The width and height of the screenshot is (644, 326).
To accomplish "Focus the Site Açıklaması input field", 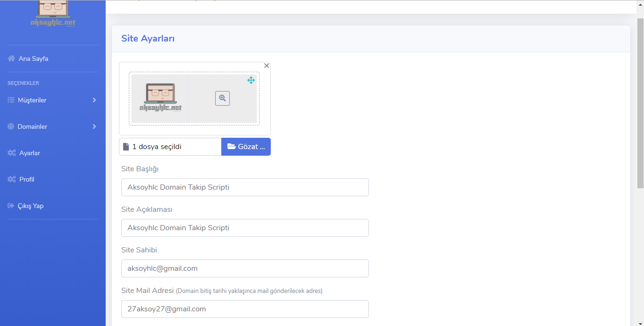I will click(245, 228).
